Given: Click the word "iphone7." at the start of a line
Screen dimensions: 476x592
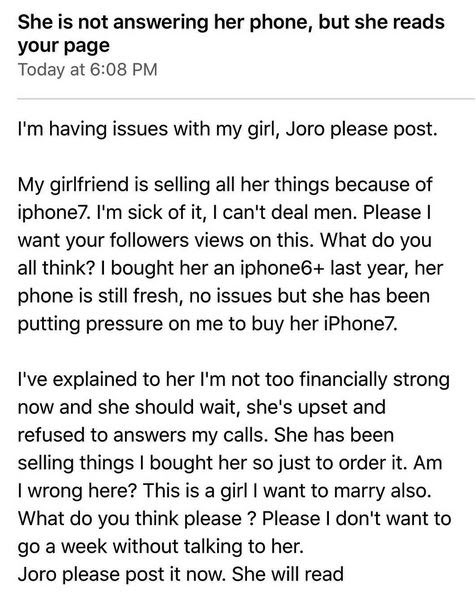Looking at the screenshot, I should tap(54, 213).
